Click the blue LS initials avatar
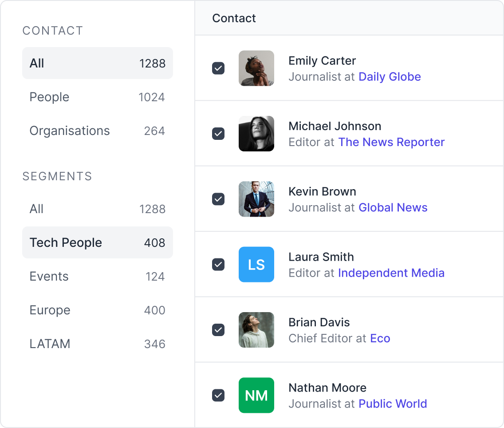This screenshot has height=428, width=504. 256,265
